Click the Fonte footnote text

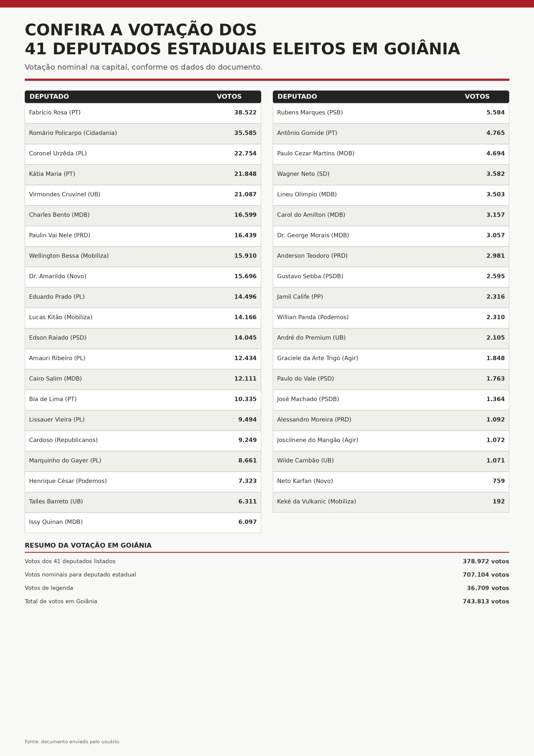tap(73, 742)
